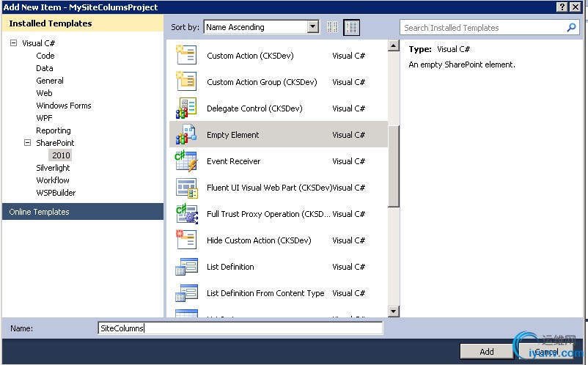Click the Custom Action Group template icon
The width and height of the screenshot is (588, 365).
186,81
